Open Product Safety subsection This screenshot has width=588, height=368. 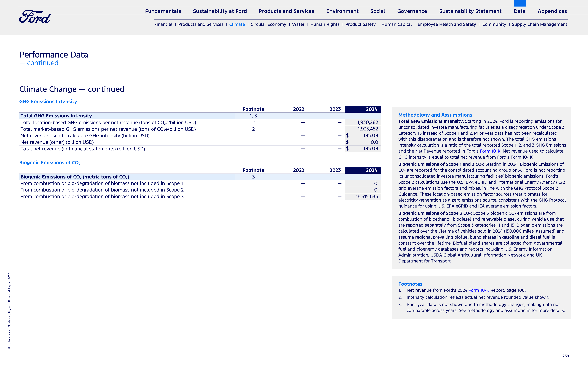(x=360, y=24)
